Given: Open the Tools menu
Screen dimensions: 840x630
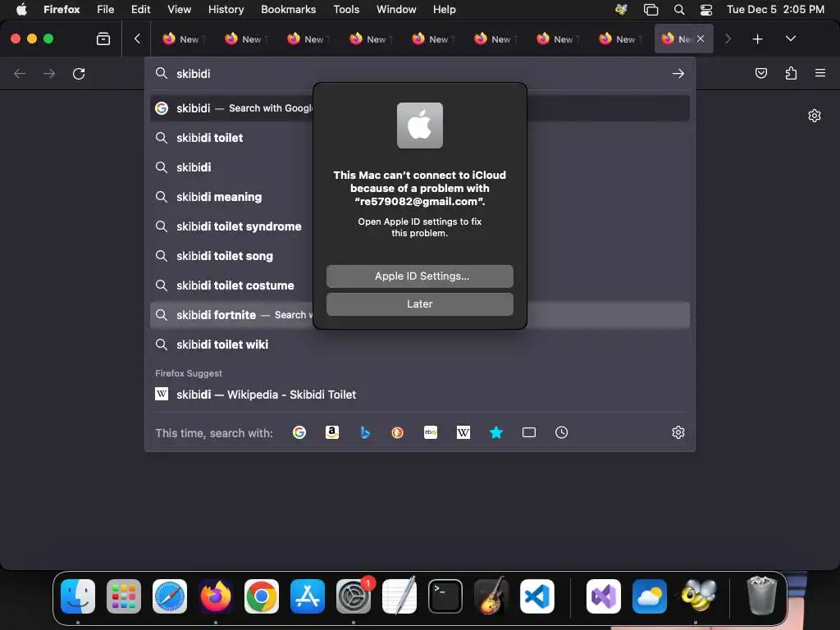Looking at the screenshot, I should pyautogui.click(x=346, y=9).
